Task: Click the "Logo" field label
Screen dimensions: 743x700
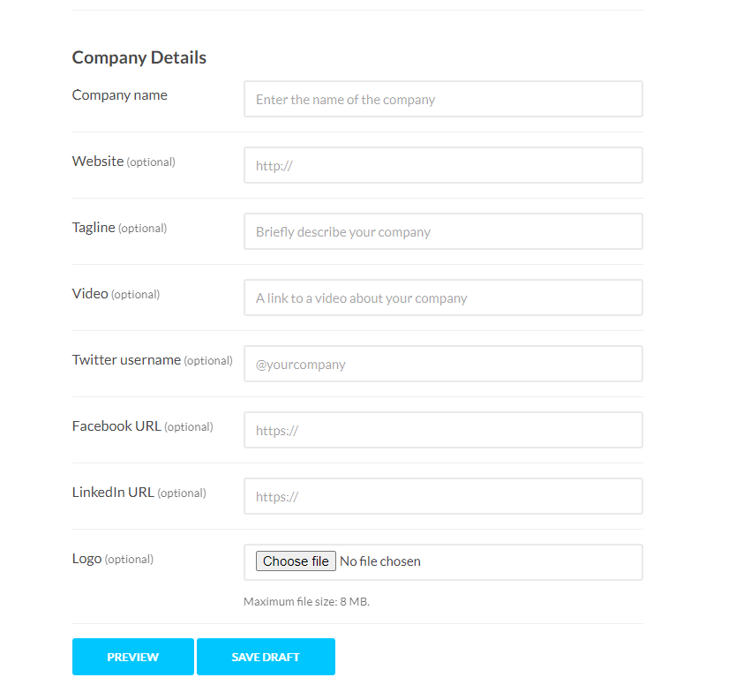Action: [87, 559]
